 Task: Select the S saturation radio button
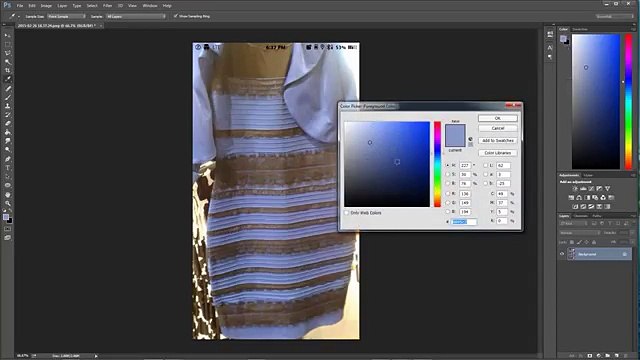tap(447, 174)
